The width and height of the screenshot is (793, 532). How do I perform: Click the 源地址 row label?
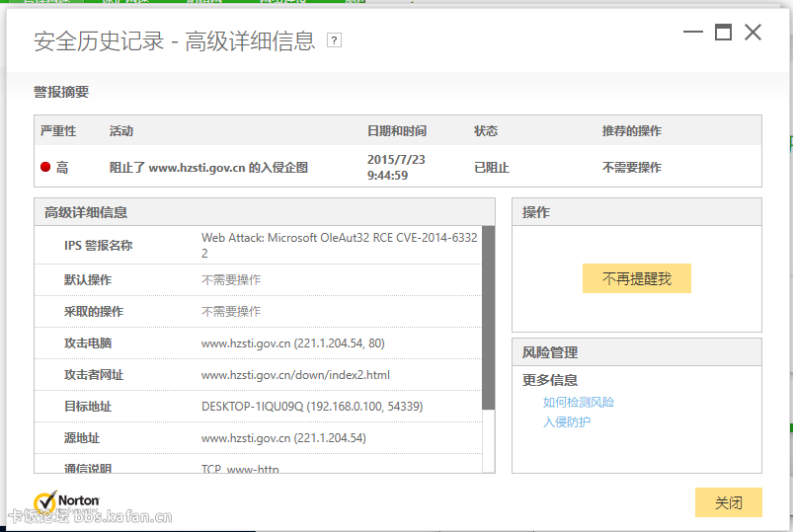point(81,438)
